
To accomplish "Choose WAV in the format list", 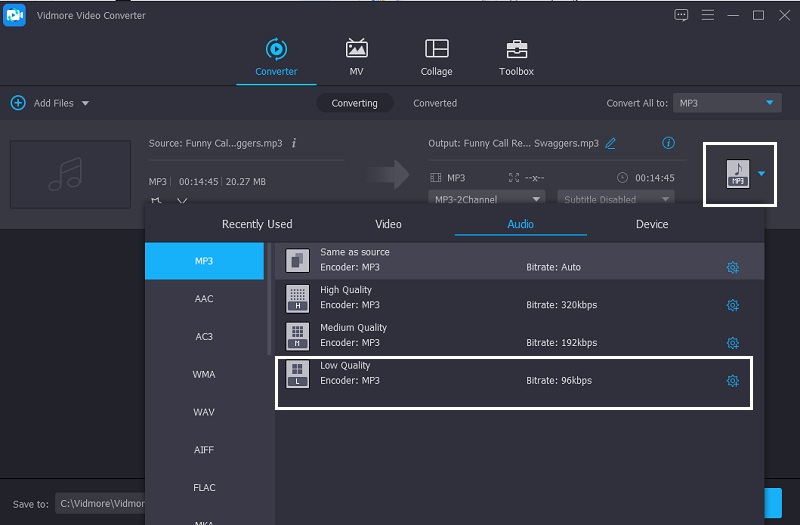I will [x=204, y=412].
